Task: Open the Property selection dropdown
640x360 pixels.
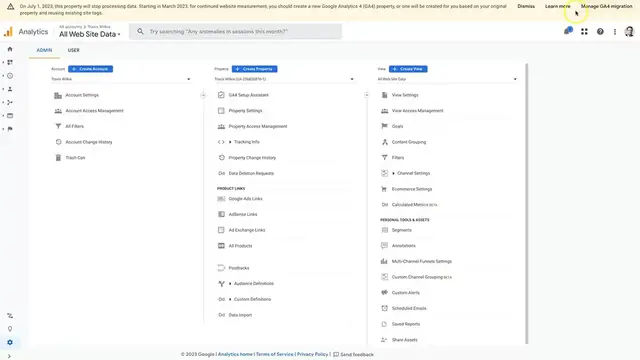Action: pyautogui.click(x=284, y=79)
